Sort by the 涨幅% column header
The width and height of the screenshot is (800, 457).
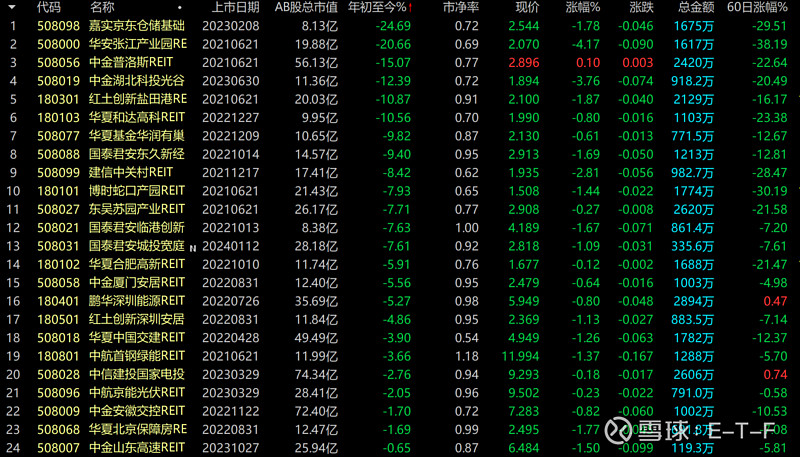(x=583, y=7)
